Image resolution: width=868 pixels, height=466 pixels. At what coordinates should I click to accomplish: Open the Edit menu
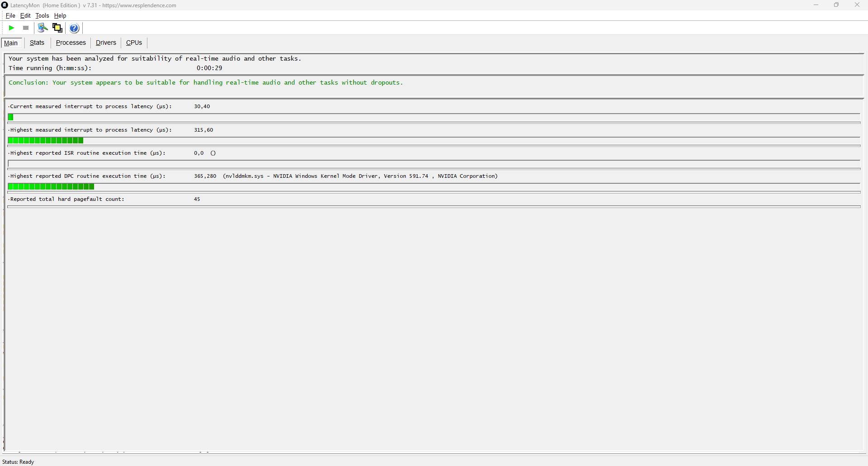[25, 15]
